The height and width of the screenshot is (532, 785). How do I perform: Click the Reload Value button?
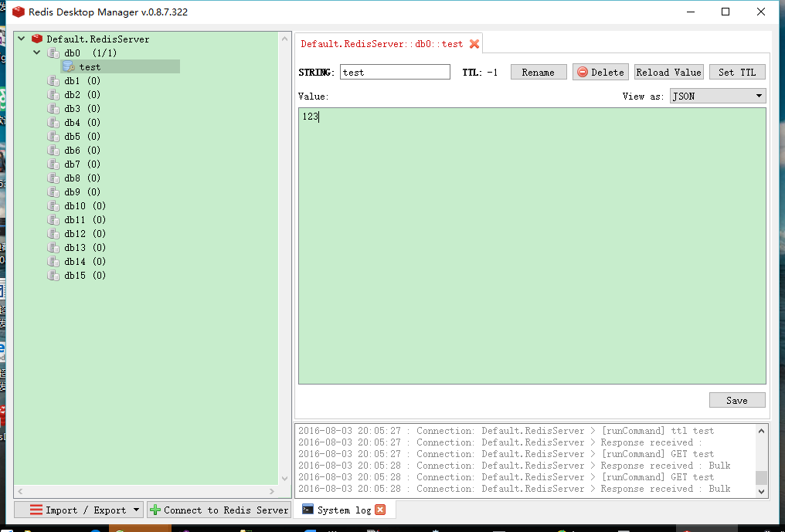668,72
